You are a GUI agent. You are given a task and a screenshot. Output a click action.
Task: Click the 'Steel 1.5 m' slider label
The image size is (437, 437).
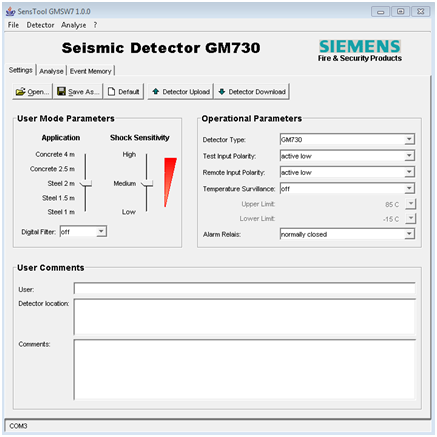coord(58,198)
